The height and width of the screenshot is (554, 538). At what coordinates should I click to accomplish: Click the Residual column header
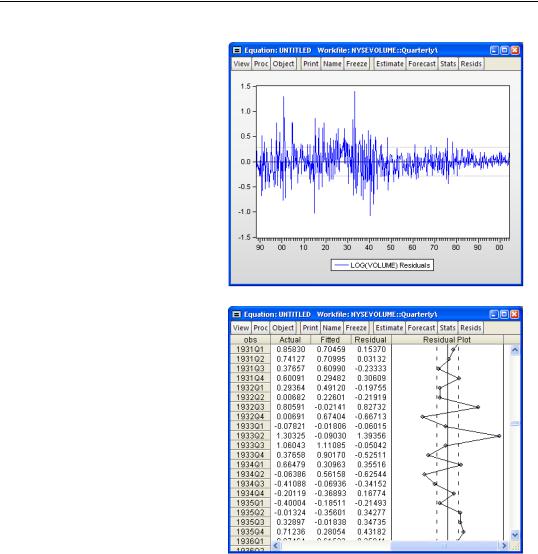pyautogui.click(x=371, y=340)
